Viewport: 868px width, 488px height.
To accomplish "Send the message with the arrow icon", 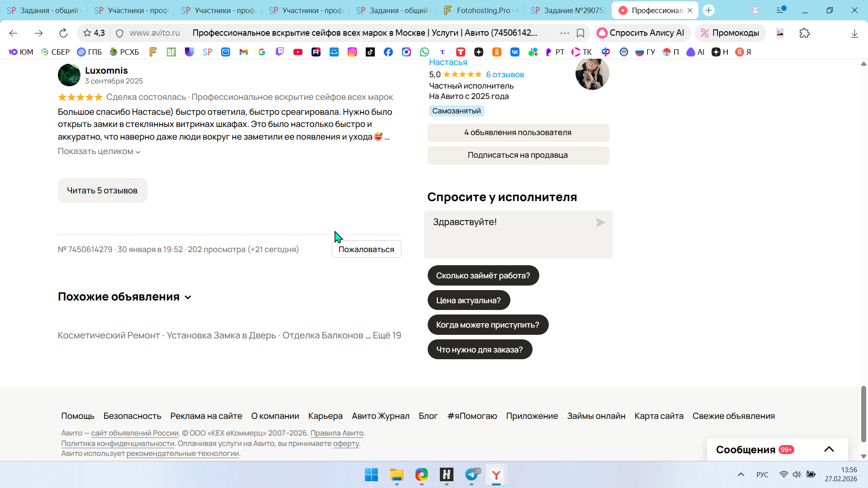I will (600, 222).
